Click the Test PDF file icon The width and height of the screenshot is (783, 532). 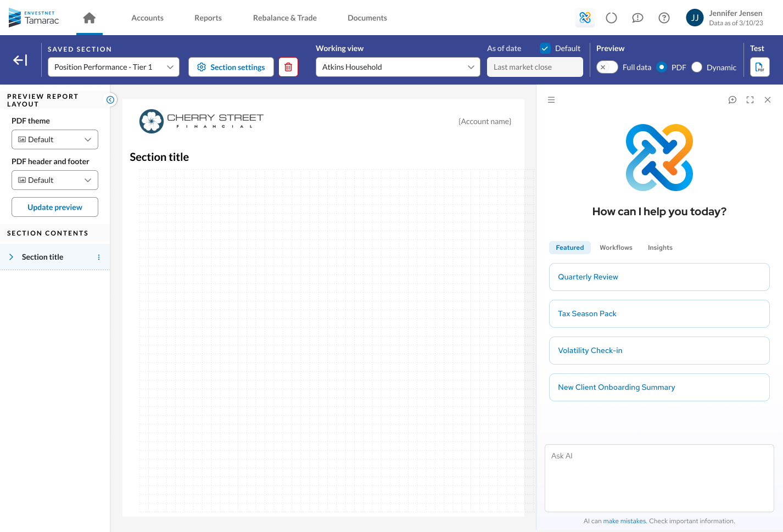click(760, 67)
